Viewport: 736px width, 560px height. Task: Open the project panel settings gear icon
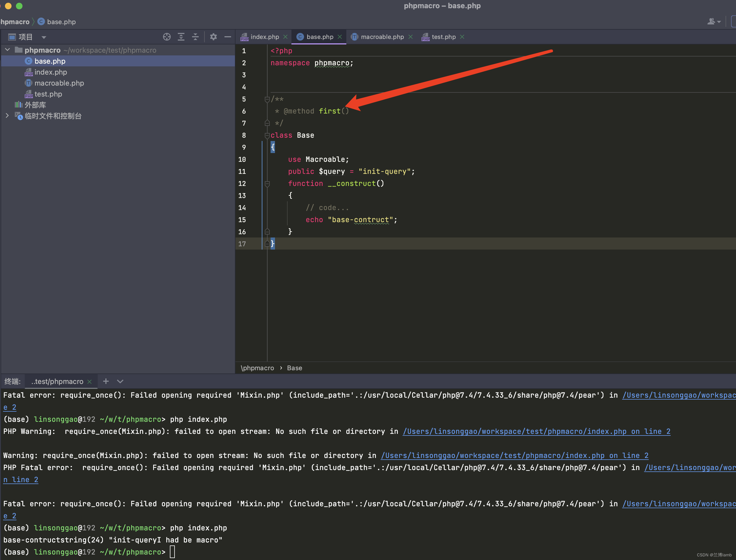pyautogui.click(x=213, y=37)
